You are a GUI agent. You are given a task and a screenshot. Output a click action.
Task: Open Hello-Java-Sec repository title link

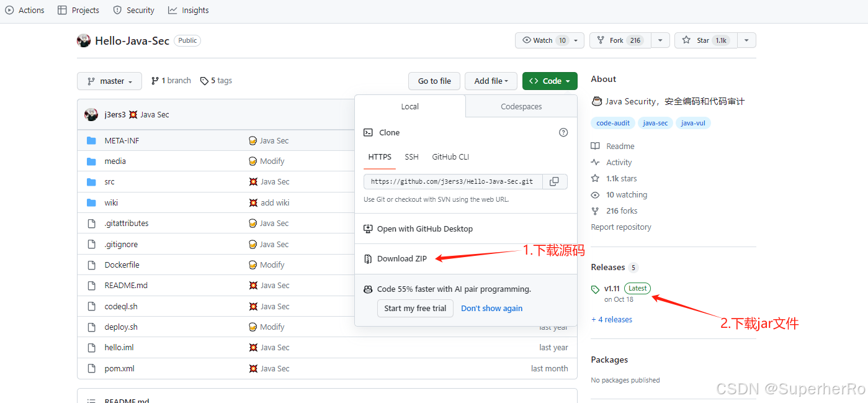click(132, 41)
